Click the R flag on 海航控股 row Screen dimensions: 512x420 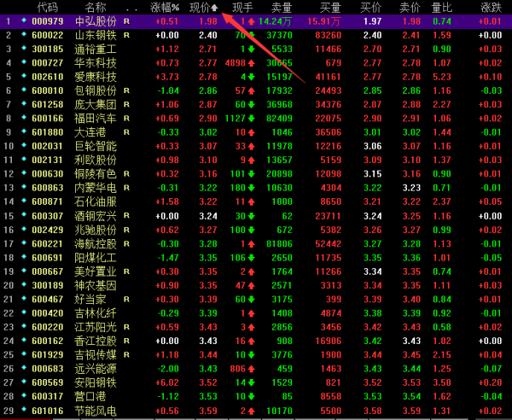point(126,244)
